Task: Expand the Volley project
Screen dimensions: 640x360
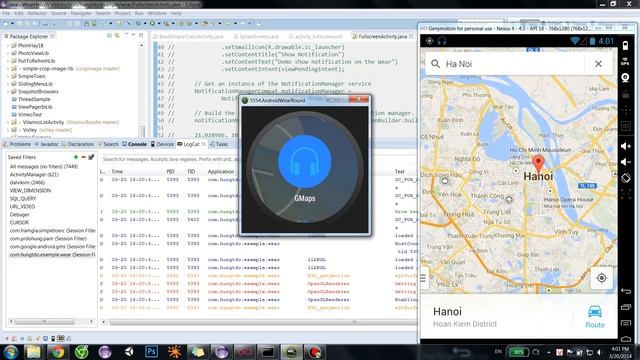Action: pyautogui.click(x=8, y=130)
